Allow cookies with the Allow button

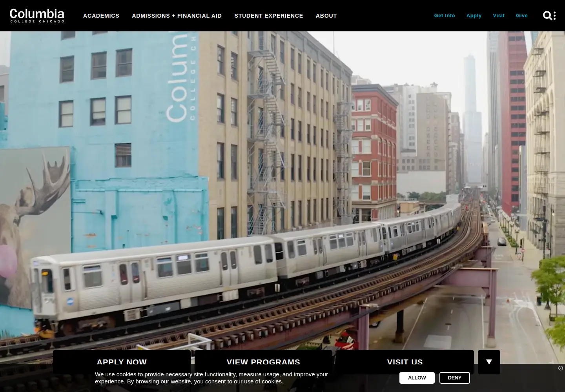pos(417,378)
